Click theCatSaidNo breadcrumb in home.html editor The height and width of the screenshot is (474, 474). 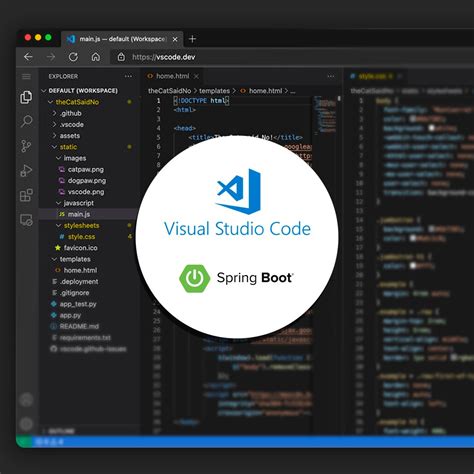[x=169, y=91]
